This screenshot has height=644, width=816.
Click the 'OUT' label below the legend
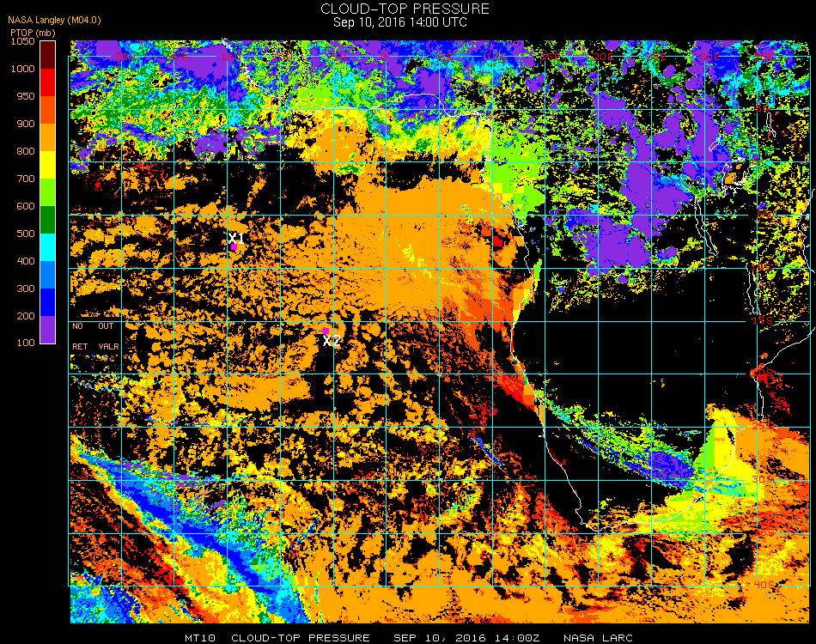[x=106, y=326]
